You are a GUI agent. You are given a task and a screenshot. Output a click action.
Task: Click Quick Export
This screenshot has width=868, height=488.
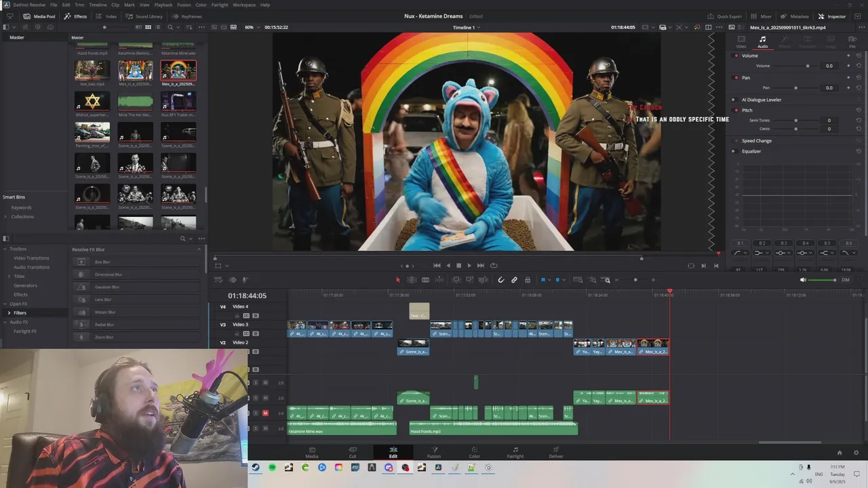[x=725, y=16]
